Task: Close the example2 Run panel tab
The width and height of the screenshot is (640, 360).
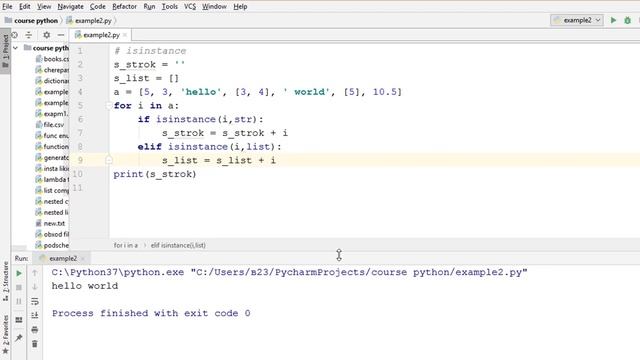Action: (x=83, y=258)
